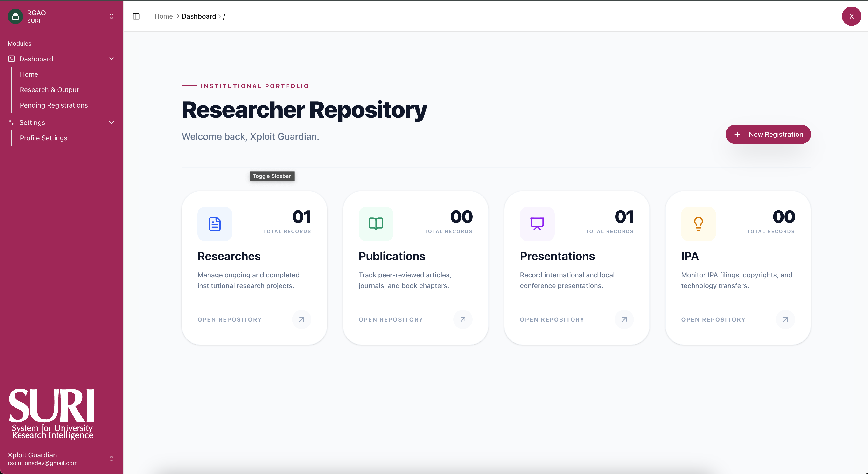Select Research & Output in sidebar

point(49,89)
